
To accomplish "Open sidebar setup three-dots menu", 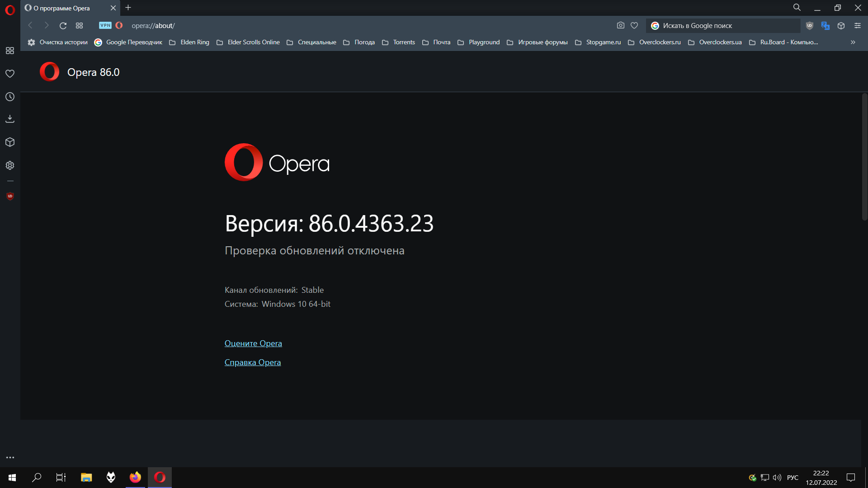I will point(10,458).
